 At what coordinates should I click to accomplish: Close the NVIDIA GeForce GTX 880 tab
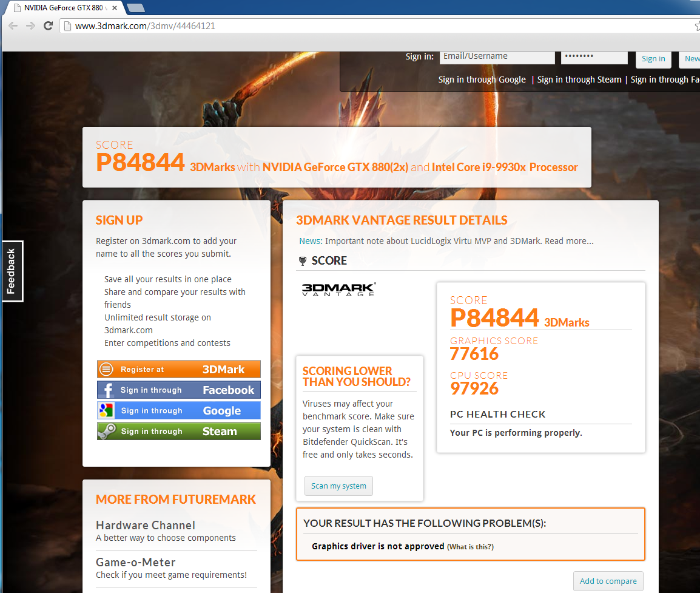coord(115,8)
